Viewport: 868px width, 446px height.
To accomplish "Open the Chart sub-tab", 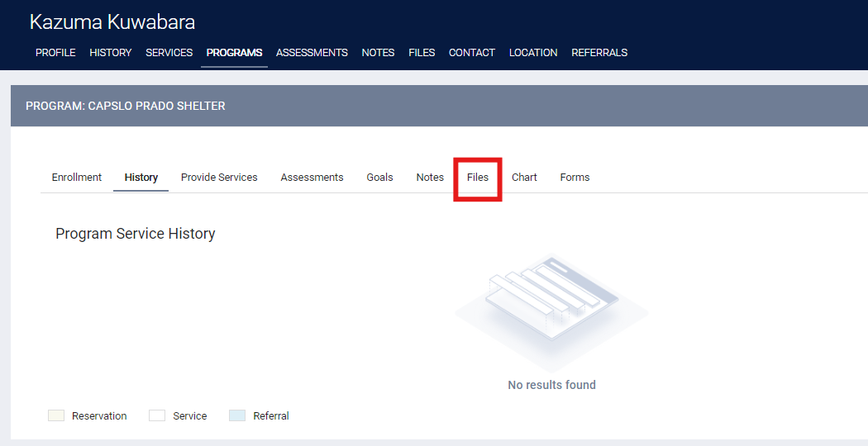I will coord(524,177).
